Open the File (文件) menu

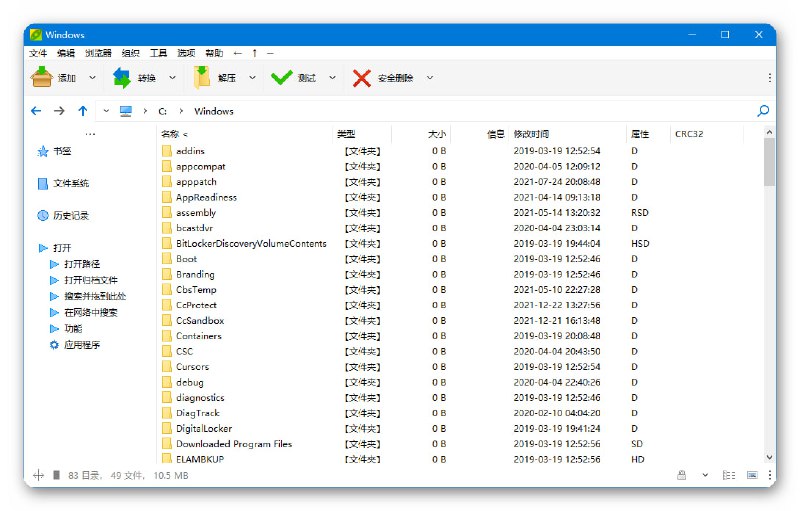tap(38, 53)
